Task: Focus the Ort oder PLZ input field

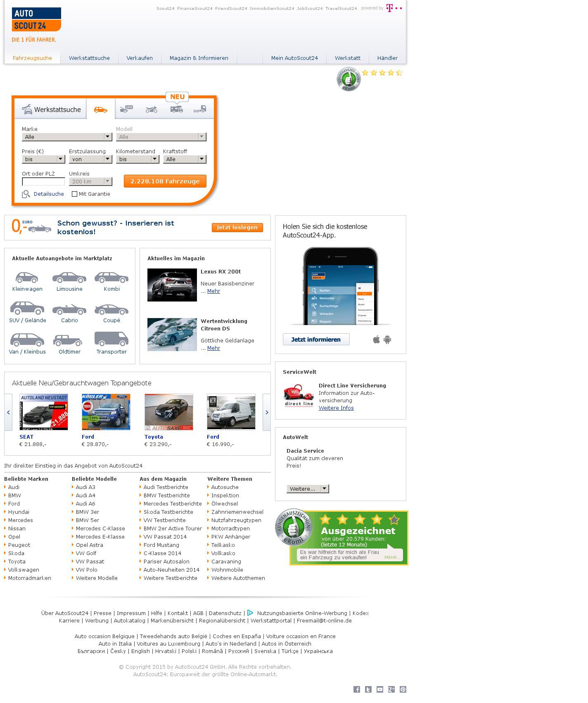Action: pyautogui.click(x=43, y=181)
